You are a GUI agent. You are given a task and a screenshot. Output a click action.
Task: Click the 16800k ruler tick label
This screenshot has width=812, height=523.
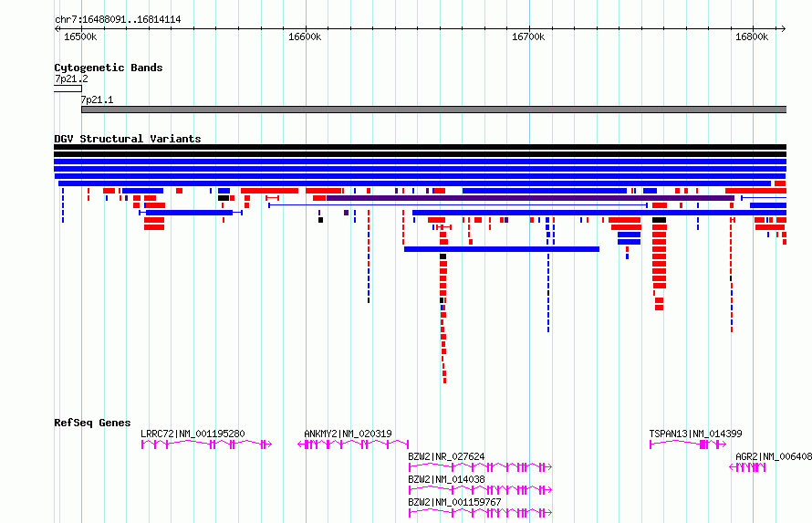tap(752, 37)
